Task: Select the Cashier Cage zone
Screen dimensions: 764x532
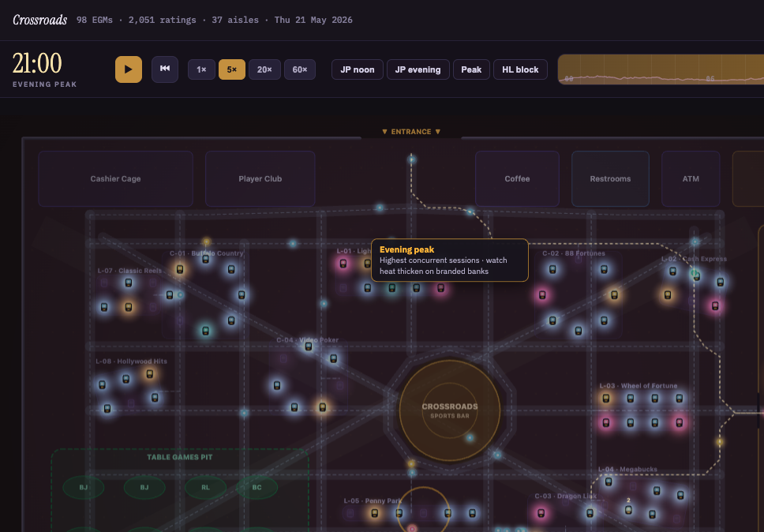Action: (x=115, y=179)
